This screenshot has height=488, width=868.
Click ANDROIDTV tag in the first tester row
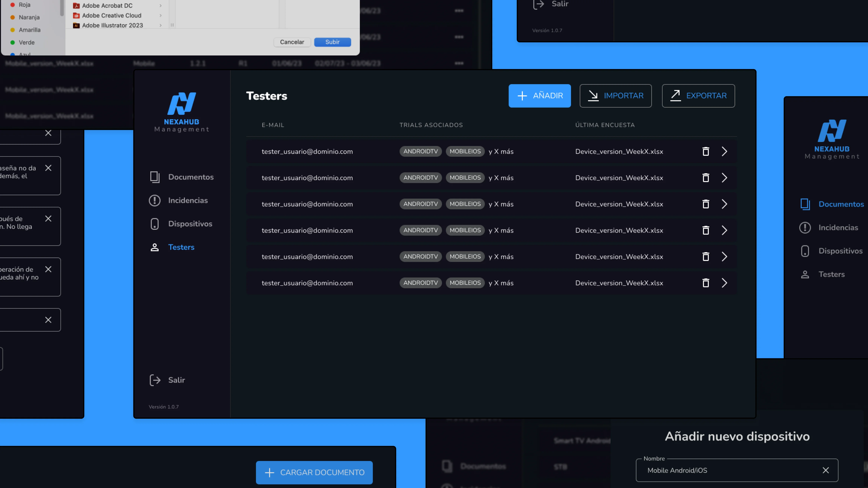421,151
